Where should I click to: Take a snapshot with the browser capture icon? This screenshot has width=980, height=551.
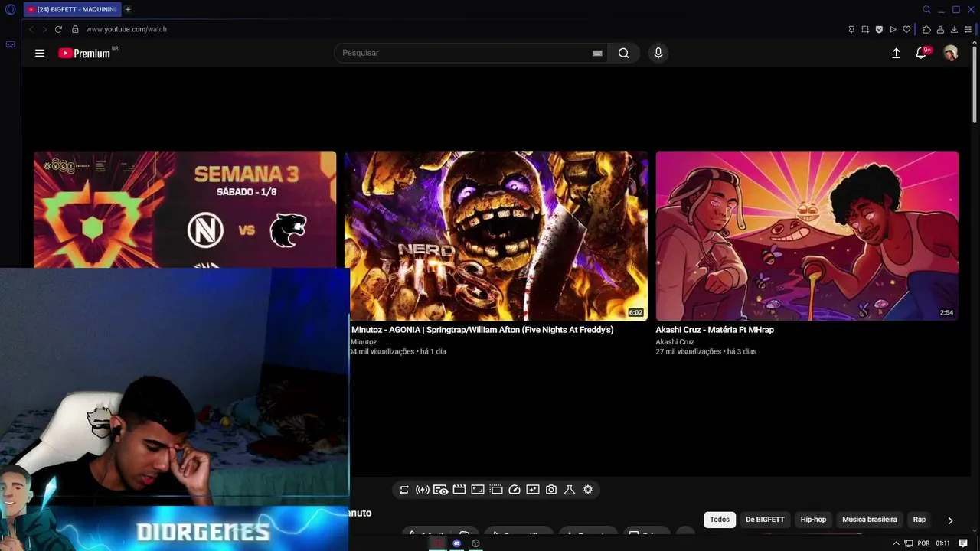pyautogui.click(x=865, y=29)
